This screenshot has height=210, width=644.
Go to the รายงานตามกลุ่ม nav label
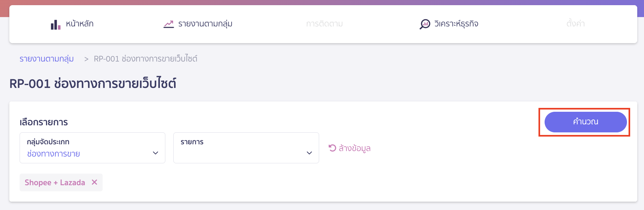[x=205, y=24]
